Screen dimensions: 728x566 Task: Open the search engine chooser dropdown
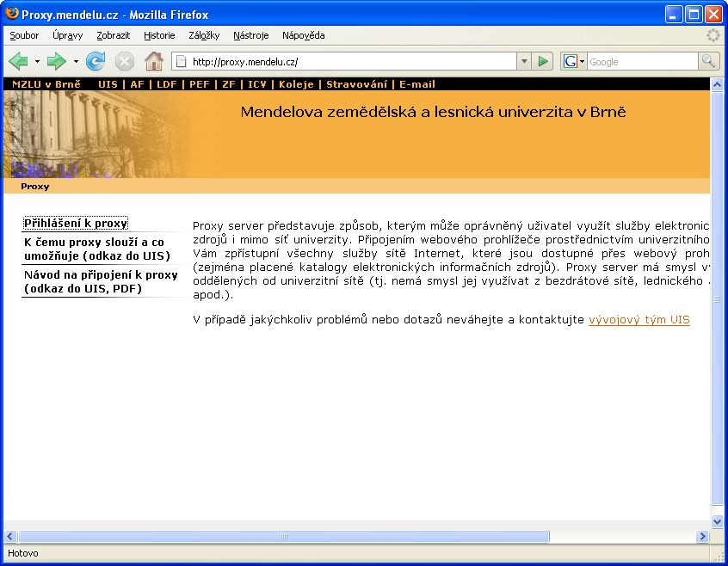583,61
